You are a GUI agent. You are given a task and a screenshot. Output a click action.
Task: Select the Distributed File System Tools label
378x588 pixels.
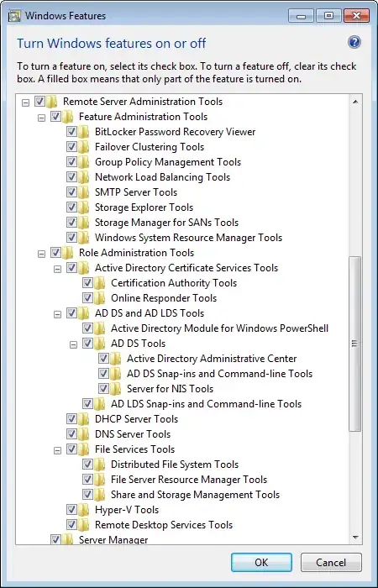pos(175,465)
